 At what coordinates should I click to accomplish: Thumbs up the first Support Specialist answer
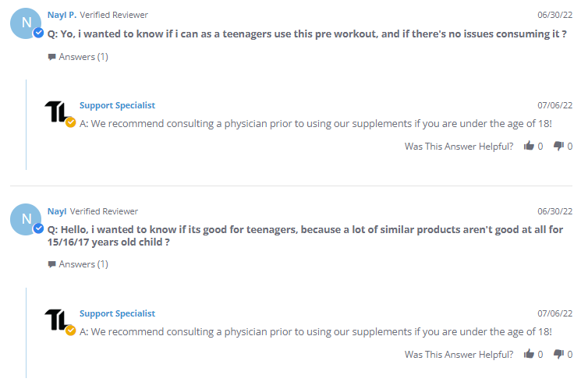530,147
